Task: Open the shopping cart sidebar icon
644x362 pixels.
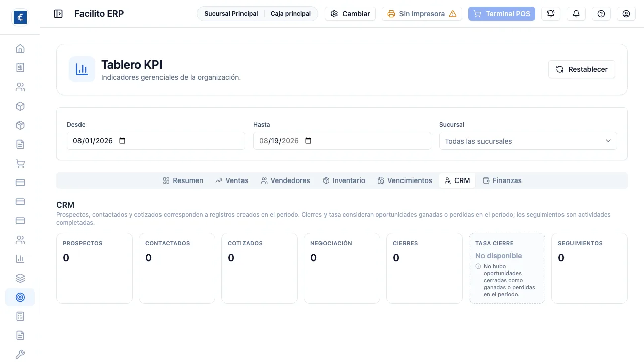Action: coord(20,163)
